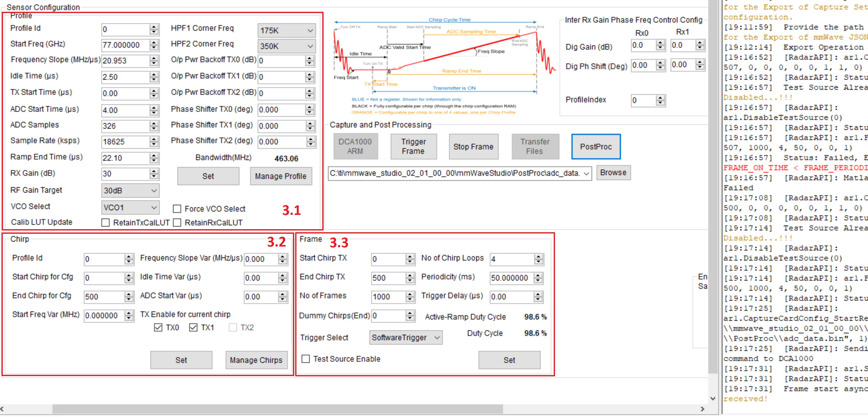Open the Trigger Select SoftwareTrigger dropdown
Image resolution: width=868 pixels, height=417 pixels.
406,337
